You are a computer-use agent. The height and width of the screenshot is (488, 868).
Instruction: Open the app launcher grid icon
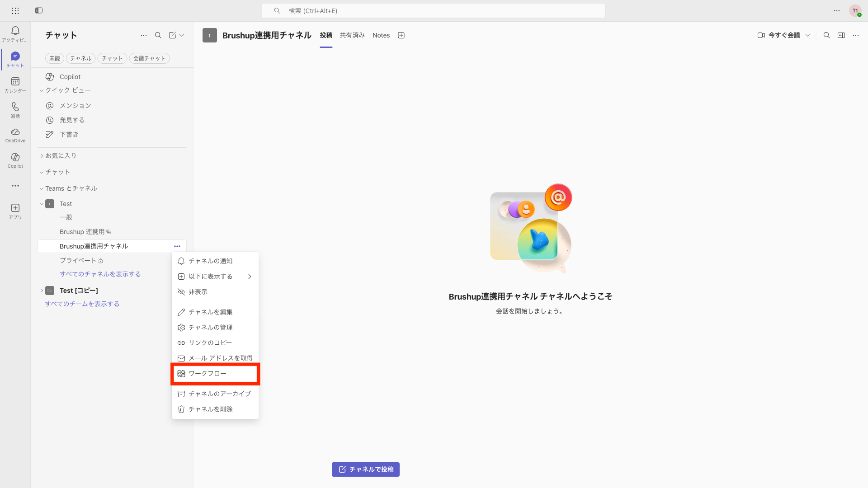[15, 10]
